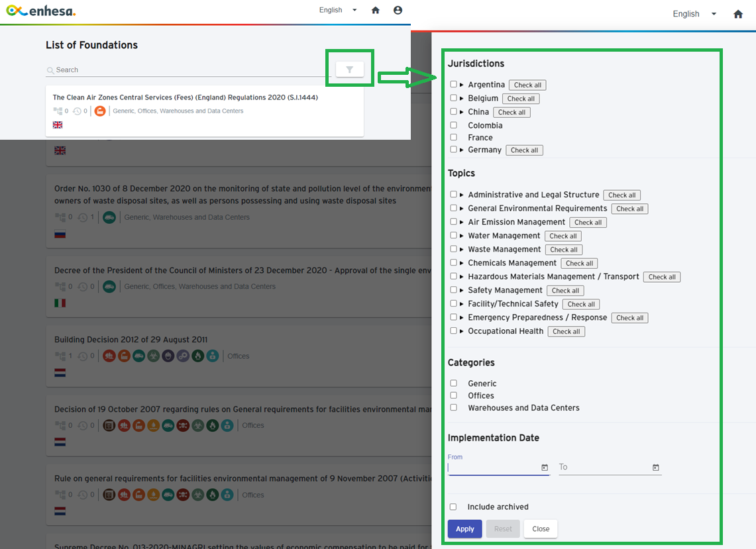Click Check all next to Argentina
Viewport: 756px width, 549px height.
(x=527, y=85)
